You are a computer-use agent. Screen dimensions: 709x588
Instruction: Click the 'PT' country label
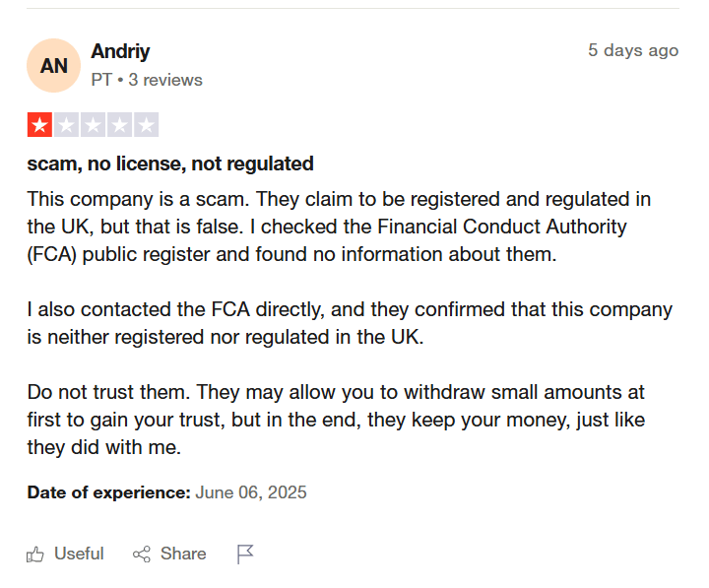tap(101, 80)
